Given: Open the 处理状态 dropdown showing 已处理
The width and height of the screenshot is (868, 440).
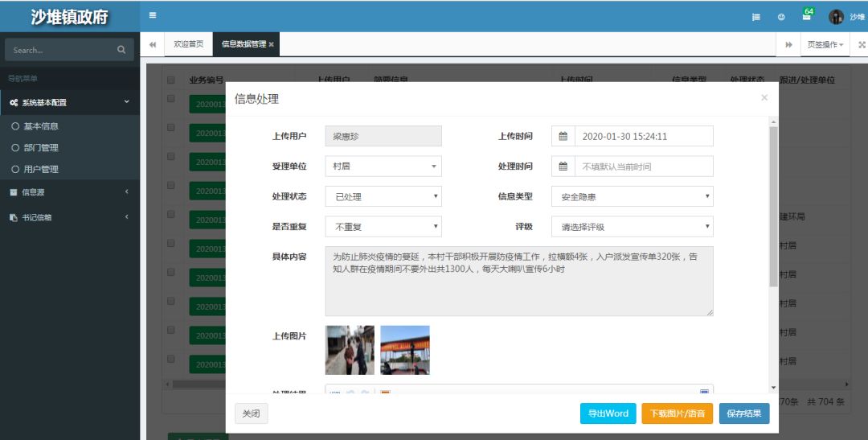Looking at the screenshot, I should point(383,196).
